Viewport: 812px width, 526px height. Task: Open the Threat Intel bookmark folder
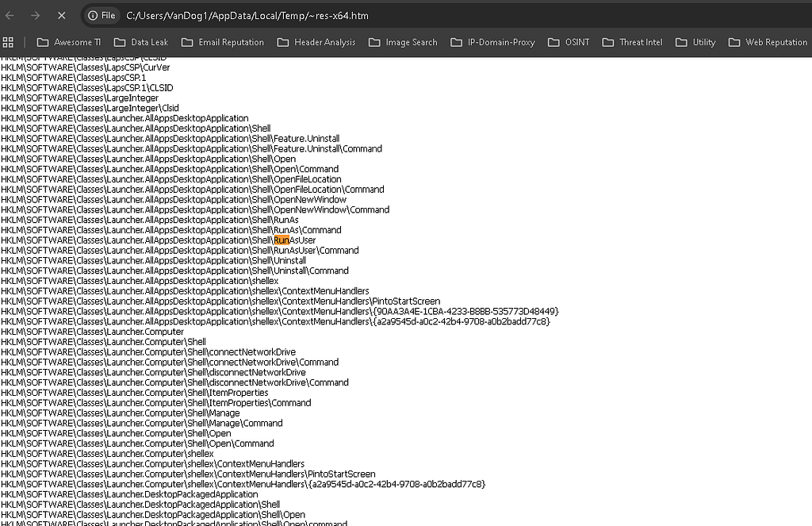(x=632, y=43)
